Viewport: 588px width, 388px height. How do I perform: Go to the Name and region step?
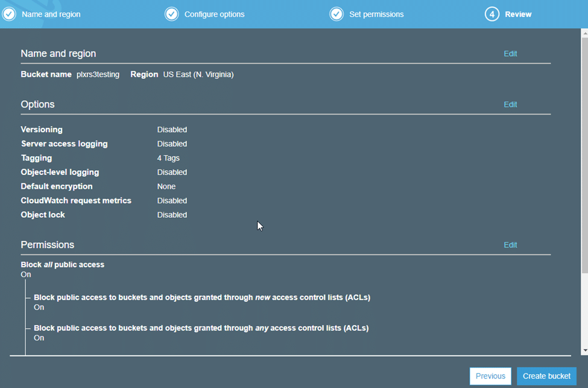pos(51,14)
